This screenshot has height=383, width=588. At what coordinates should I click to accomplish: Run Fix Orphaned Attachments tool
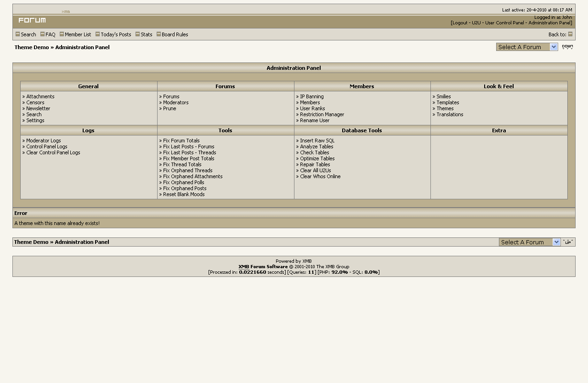click(192, 176)
